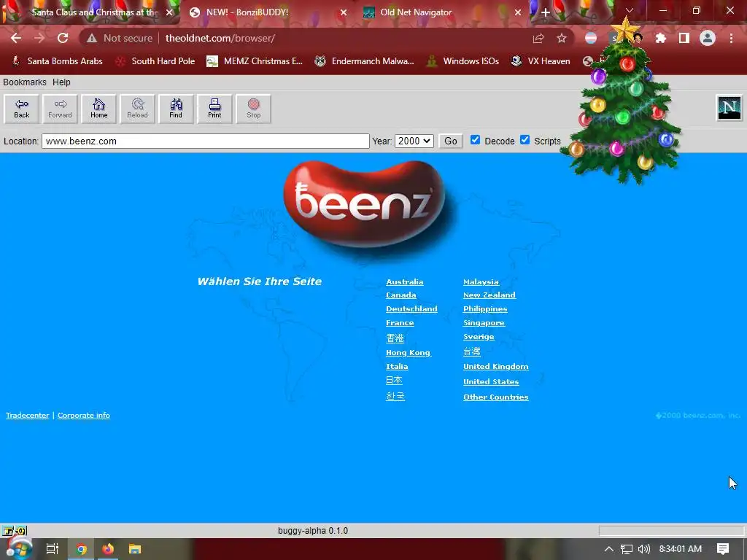This screenshot has height=560, width=747.
Task: Open MEMZ Christmas bookmark
Action: click(255, 61)
